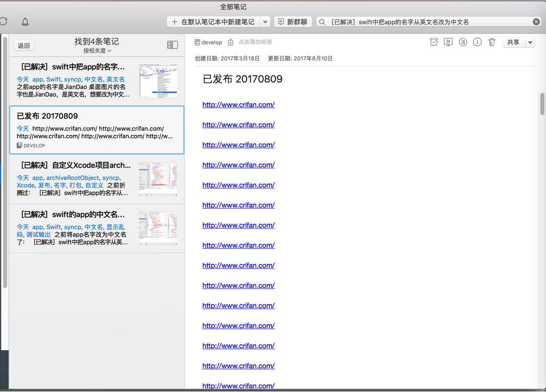Click the new chat icon button
This screenshot has height=392, width=546.
click(281, 22)
